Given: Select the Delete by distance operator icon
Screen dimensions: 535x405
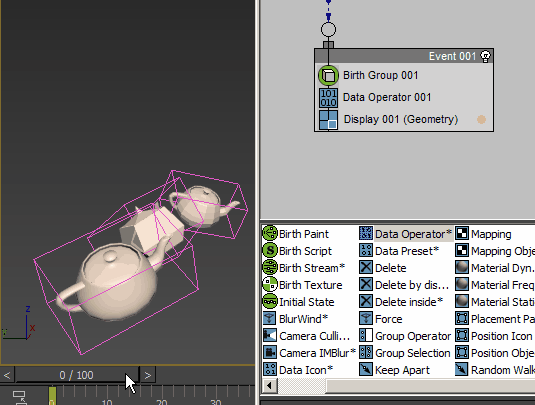Looking at the screenshot, I should click(x=366, y=285).
